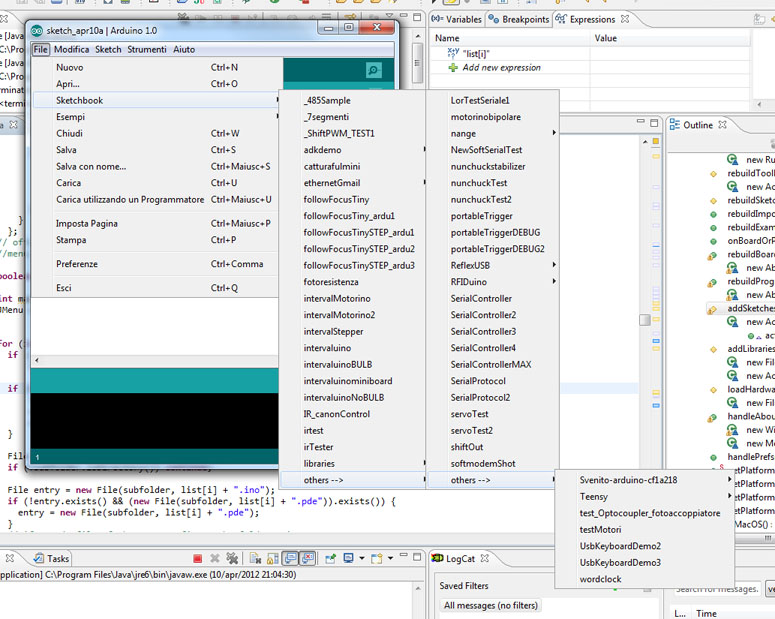775x619 pixels.
Task: Click the Outline view tab icon
Action: click(674, 125)
